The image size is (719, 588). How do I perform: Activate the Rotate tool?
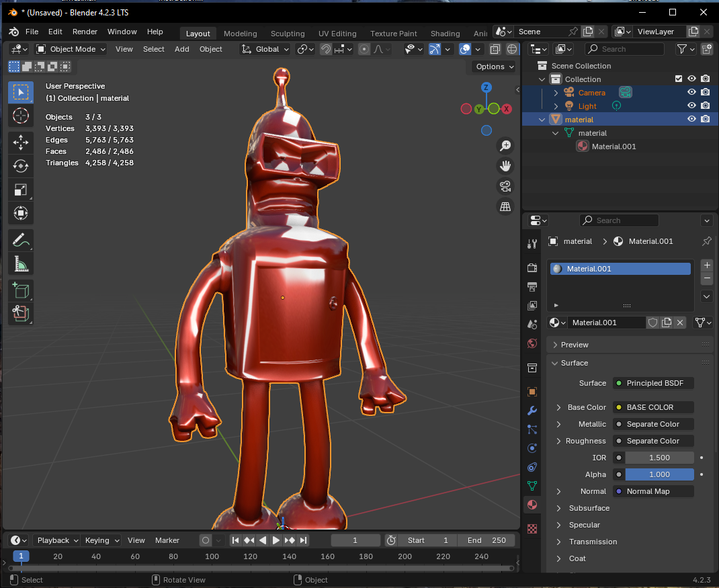[21, 166]
